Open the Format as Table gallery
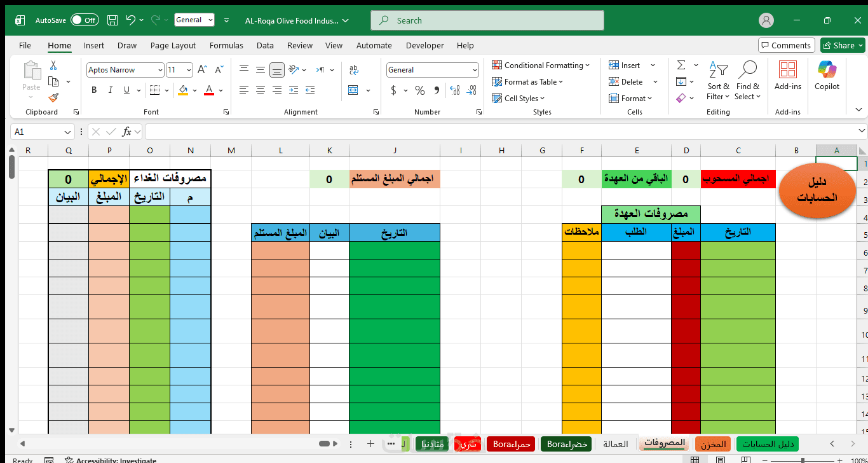This screenshot has height=463, width=868. tap(527, 81)
